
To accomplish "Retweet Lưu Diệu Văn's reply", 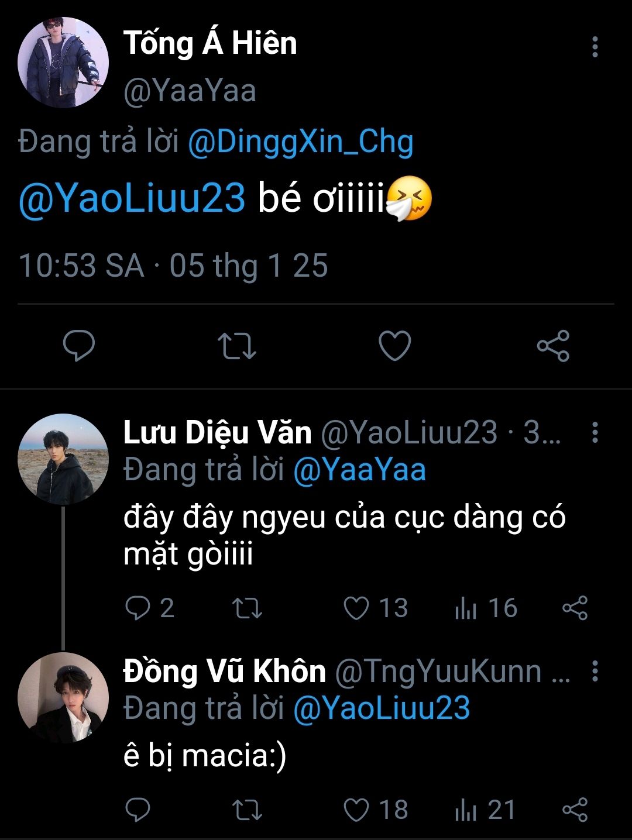I will 247,608.
